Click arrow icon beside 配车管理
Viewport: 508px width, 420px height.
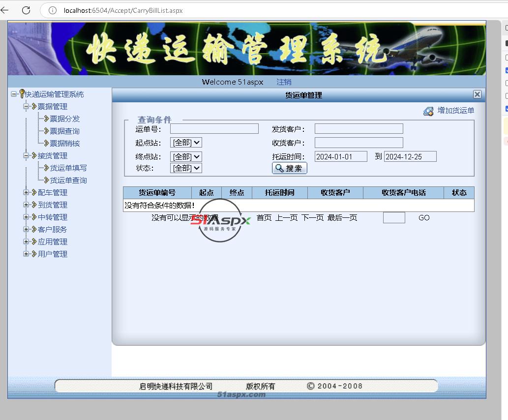(34, 192)
